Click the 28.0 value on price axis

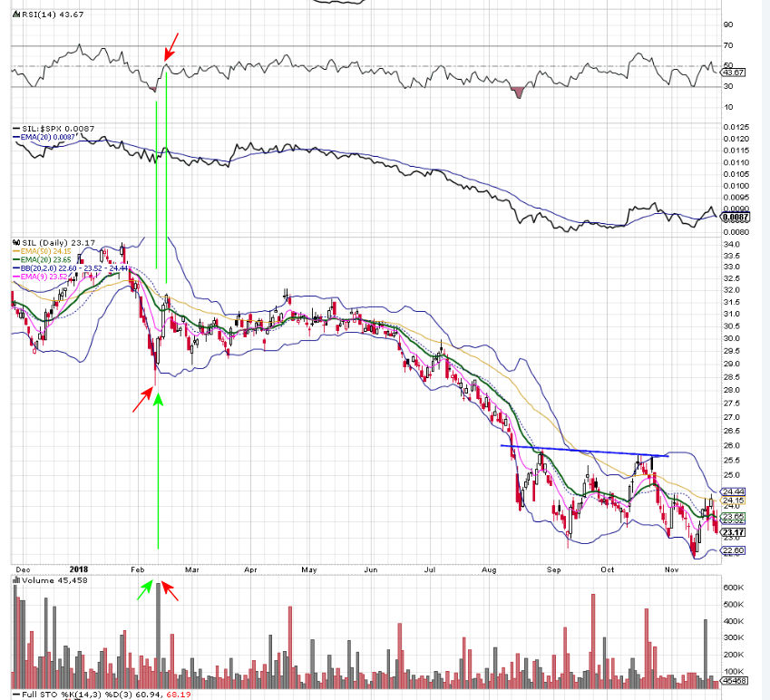tap(732, 390)
